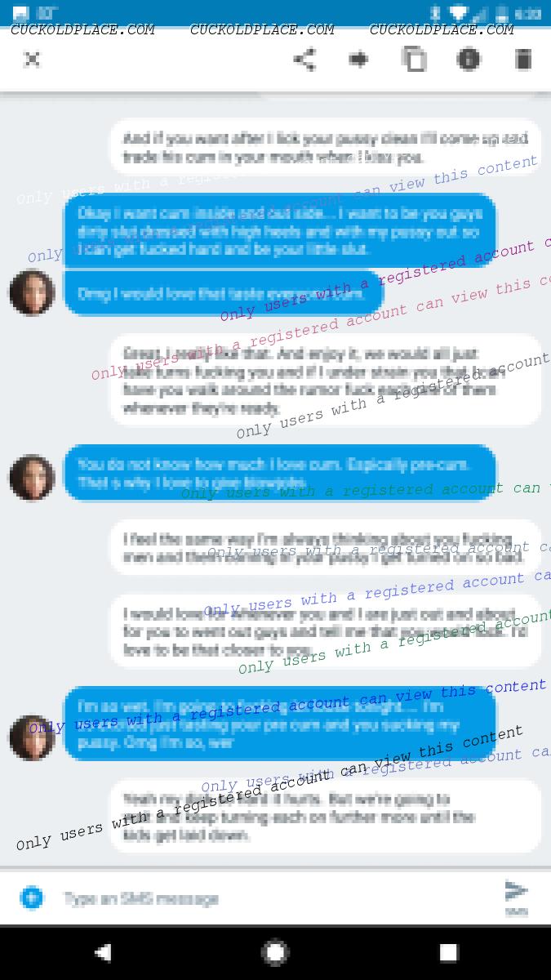Delete the selected message with the trash icon
Viewport: 551px width, 980px height.
click(x=523, y=60)
